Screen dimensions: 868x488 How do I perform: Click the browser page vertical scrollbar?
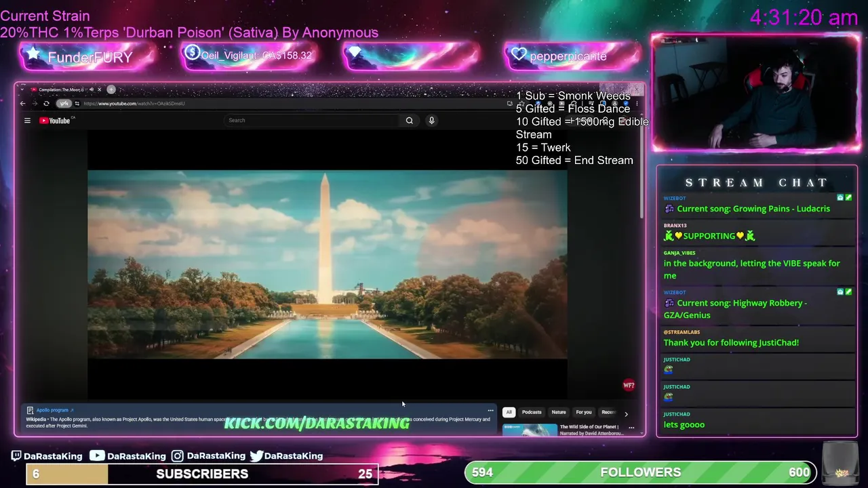pyautogui.click(x=641, y=173)
